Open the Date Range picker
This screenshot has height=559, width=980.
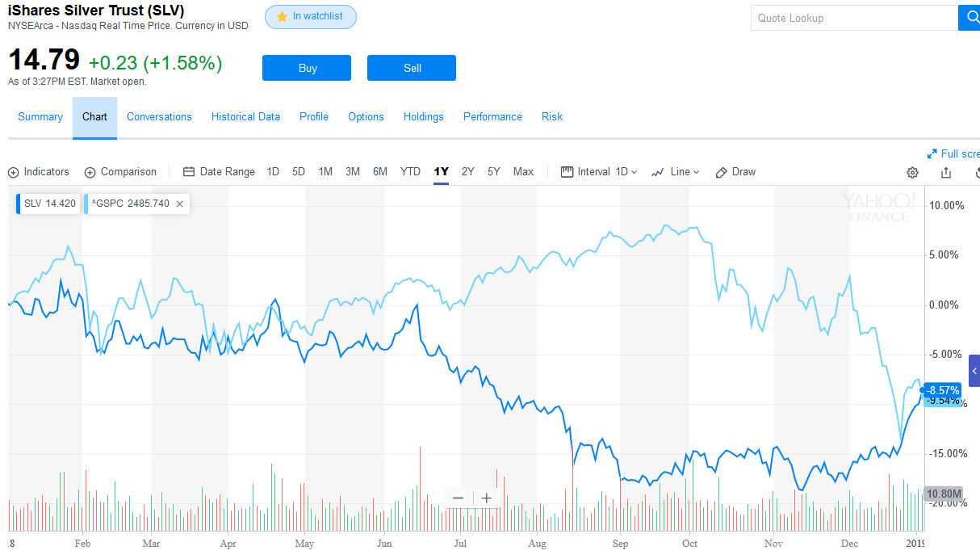[x=219, y=172]
